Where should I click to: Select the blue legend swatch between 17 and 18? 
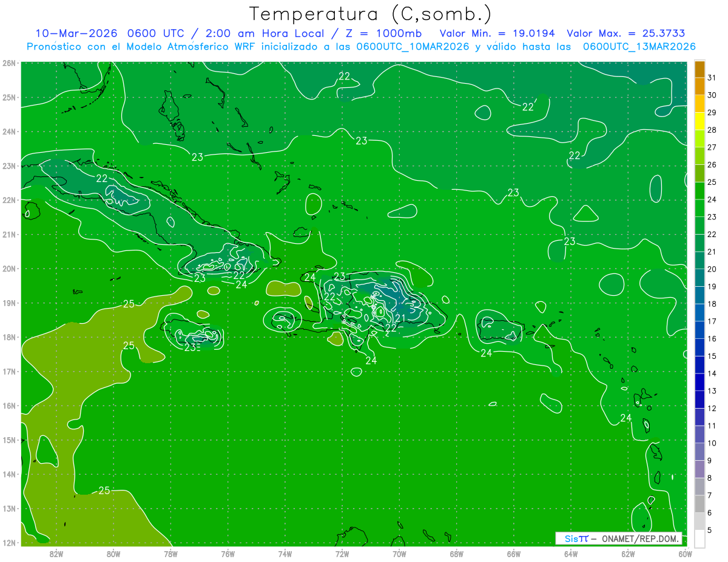point(699,312)
